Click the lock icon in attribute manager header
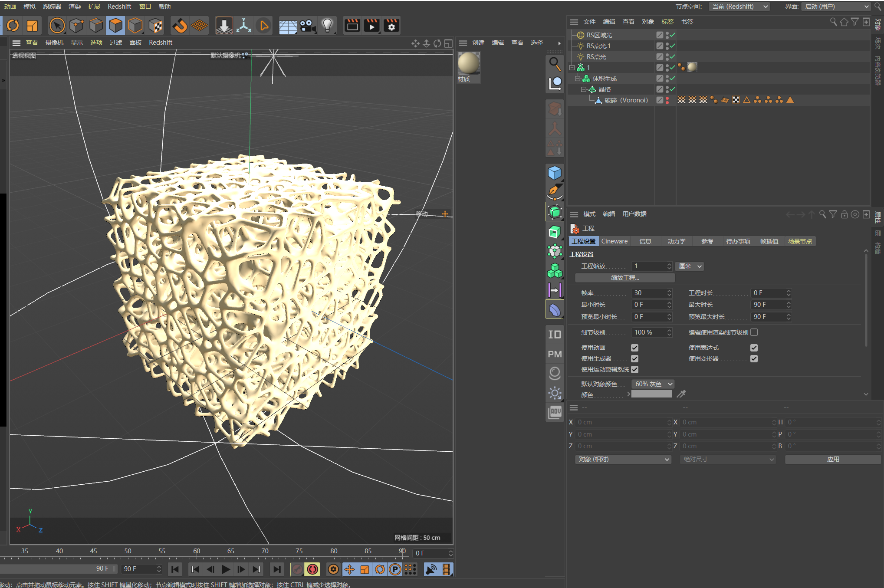884x588 pixels. point(844,214)
